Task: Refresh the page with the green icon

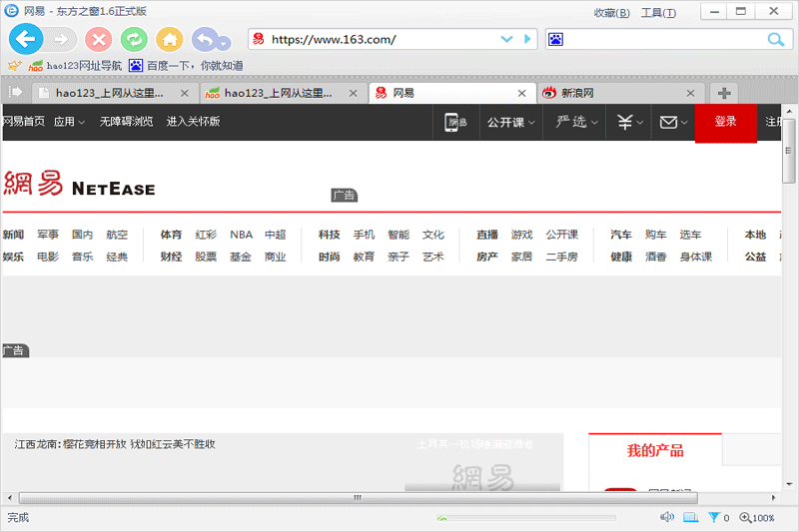Action: click(134, 39)
